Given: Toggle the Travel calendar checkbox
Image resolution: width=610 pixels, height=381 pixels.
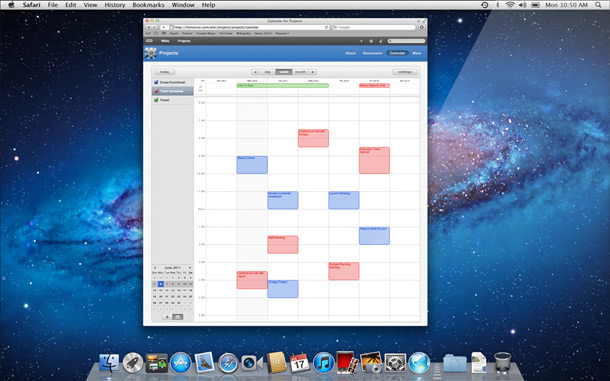Looking at the screenshot, I should tap(156, 100).
